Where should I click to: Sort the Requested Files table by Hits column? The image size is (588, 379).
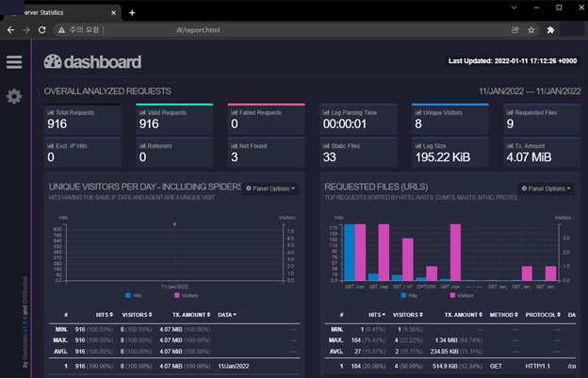[376, 314]
